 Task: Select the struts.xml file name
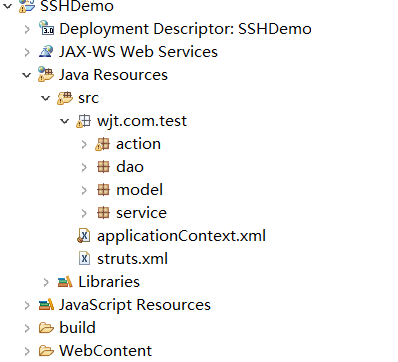pyautogui.click(x=132, y=259)
